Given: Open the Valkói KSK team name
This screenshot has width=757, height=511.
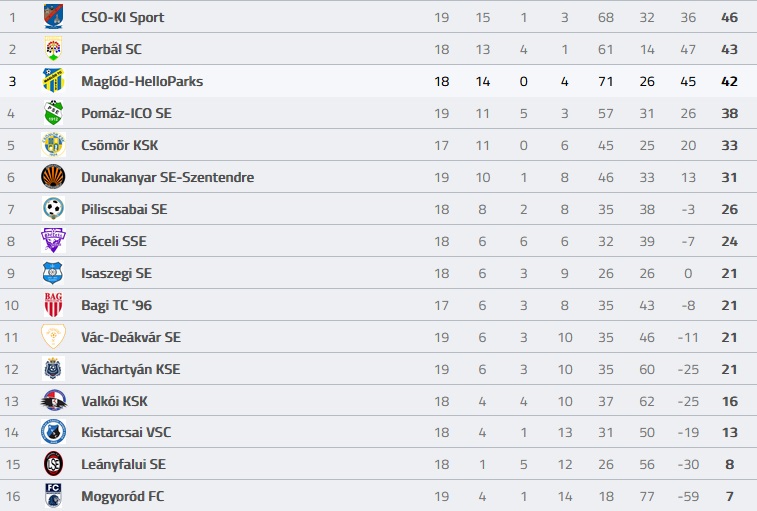Looking at the screenshot, I should [x=114, y=401].
